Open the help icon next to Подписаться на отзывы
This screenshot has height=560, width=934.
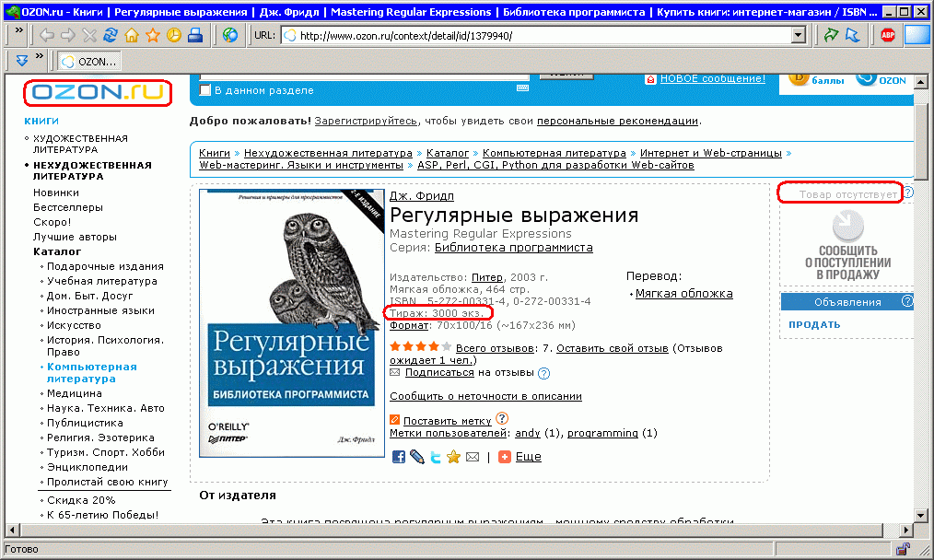click(x=543, y=374)
